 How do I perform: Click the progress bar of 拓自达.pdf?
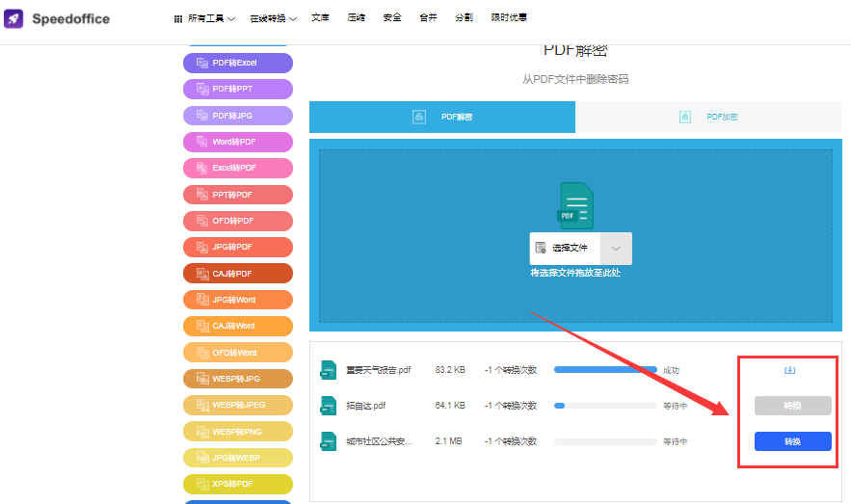pyautogui.click(x=605, y=406)
